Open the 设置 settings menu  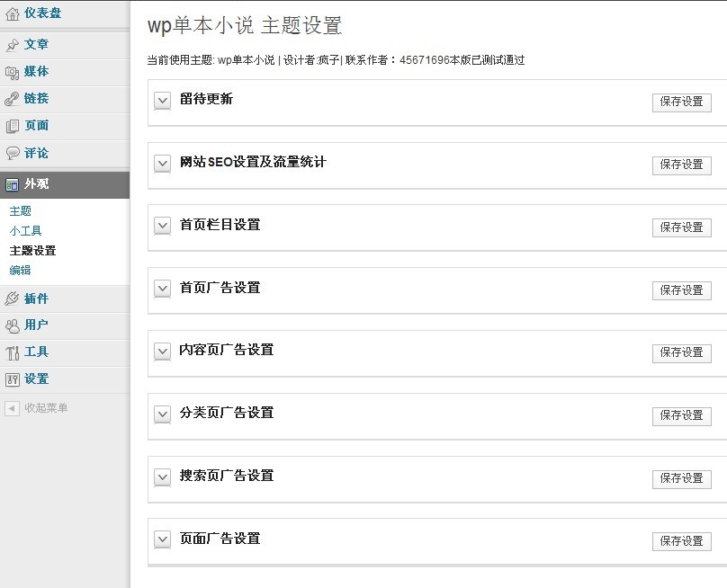click(36, 379)
